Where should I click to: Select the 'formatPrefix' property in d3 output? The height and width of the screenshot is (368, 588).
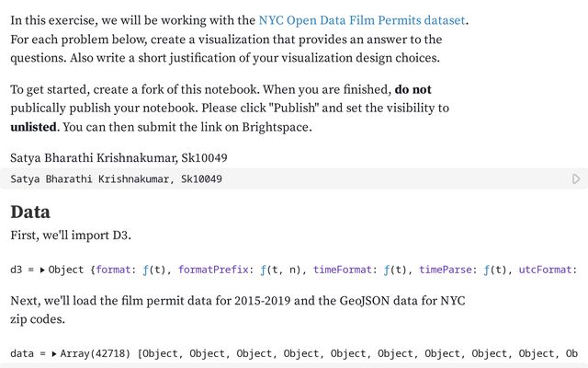[213, 270]
